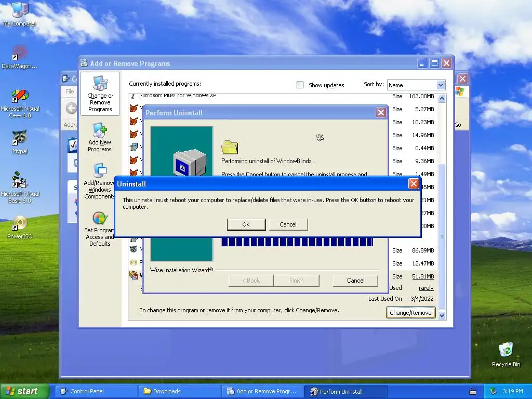Confirm reboot with OK in Uninstall dialog
This screenshot has height=399, width=532.
(246, 224)
